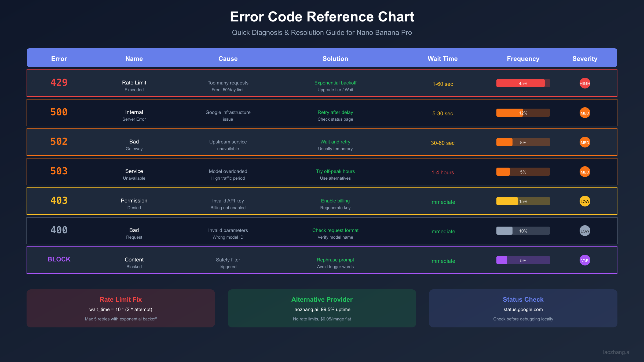Click the red 429 error code label
The height and width of the screenshot is (362, 644).
click(x=59, y=83)
